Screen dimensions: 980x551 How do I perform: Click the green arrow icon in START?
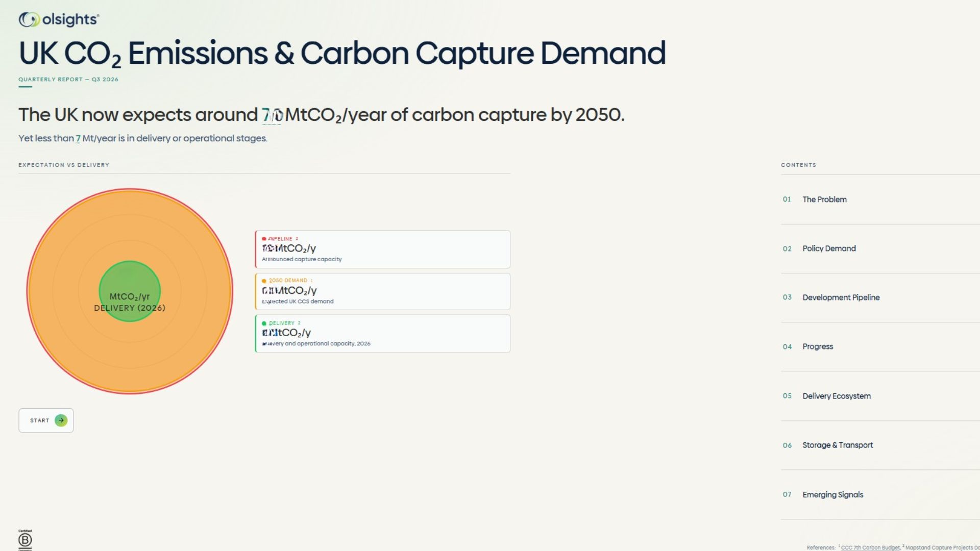(61, 420)
